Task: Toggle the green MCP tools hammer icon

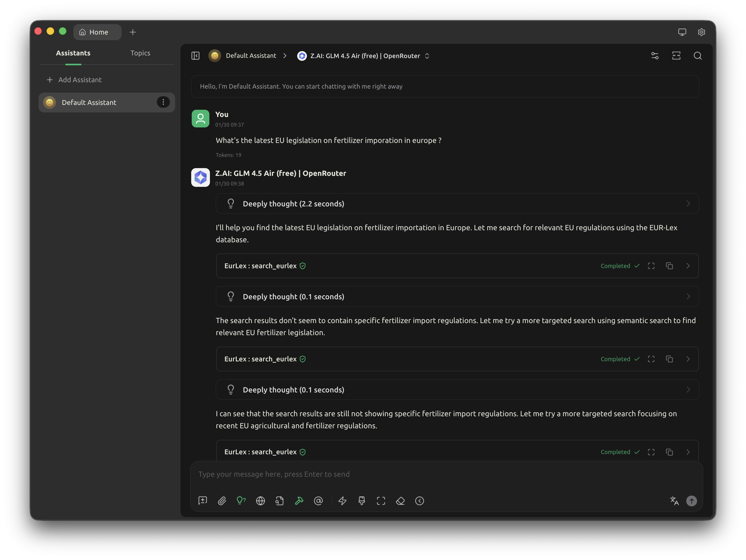Action: [299, 501]
